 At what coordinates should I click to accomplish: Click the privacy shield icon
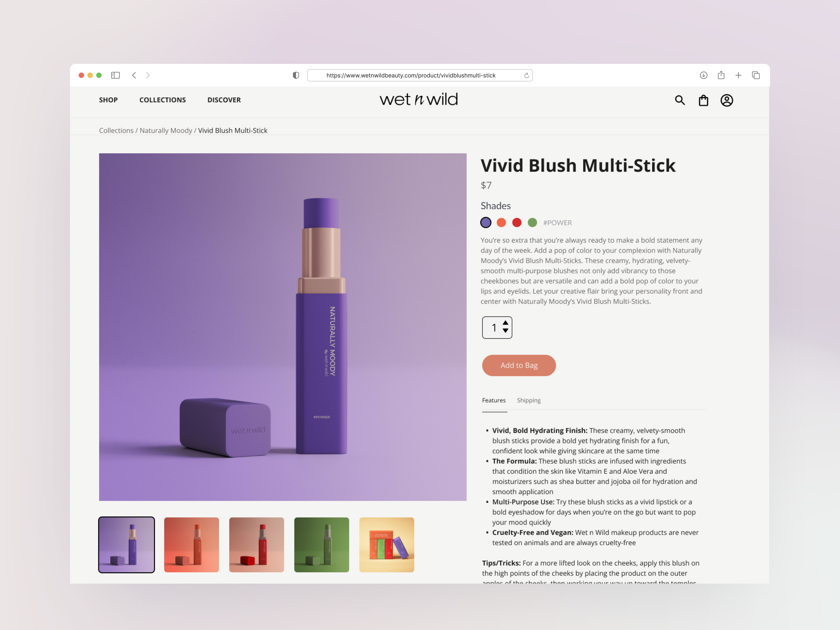pos(296,75)
